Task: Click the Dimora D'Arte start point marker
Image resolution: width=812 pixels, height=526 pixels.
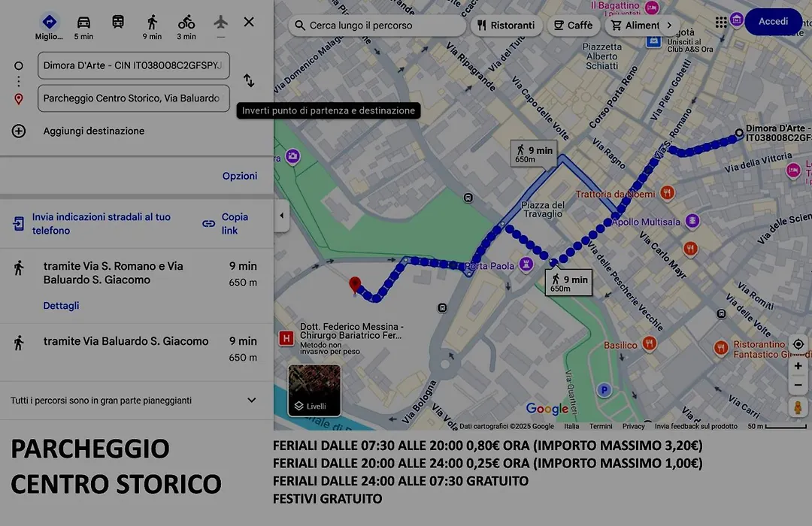Action: [x=739, y=134]
